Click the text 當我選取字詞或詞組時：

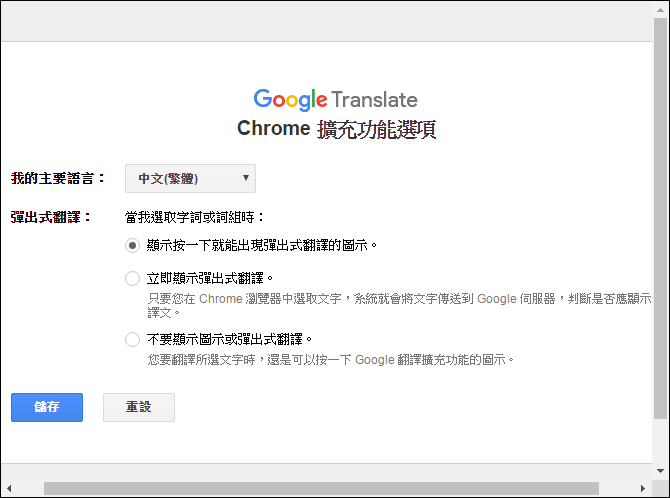click(194, 217)
